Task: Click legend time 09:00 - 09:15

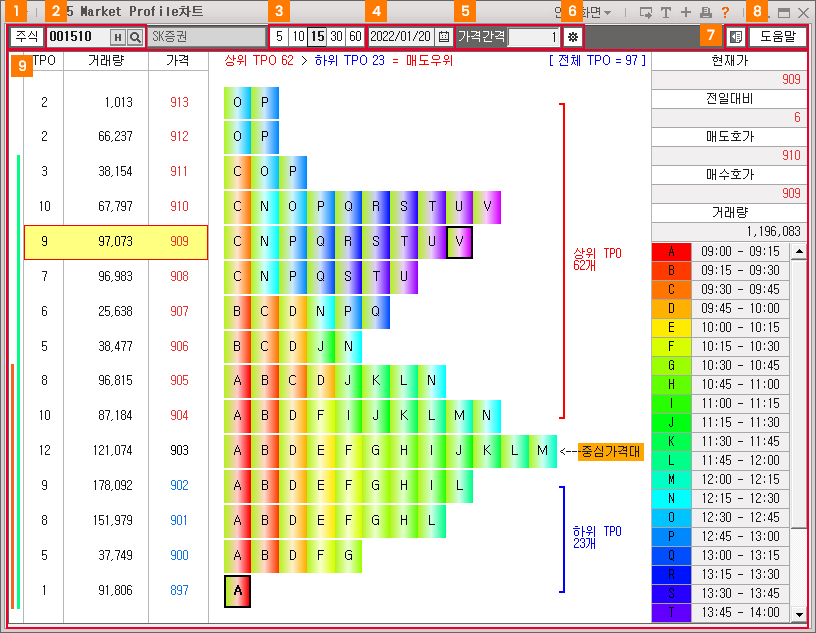Action: (740, 252)
